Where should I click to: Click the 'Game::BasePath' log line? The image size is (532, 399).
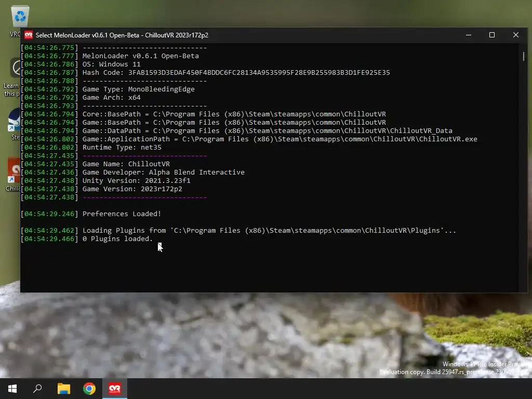[x=234, y=123]
